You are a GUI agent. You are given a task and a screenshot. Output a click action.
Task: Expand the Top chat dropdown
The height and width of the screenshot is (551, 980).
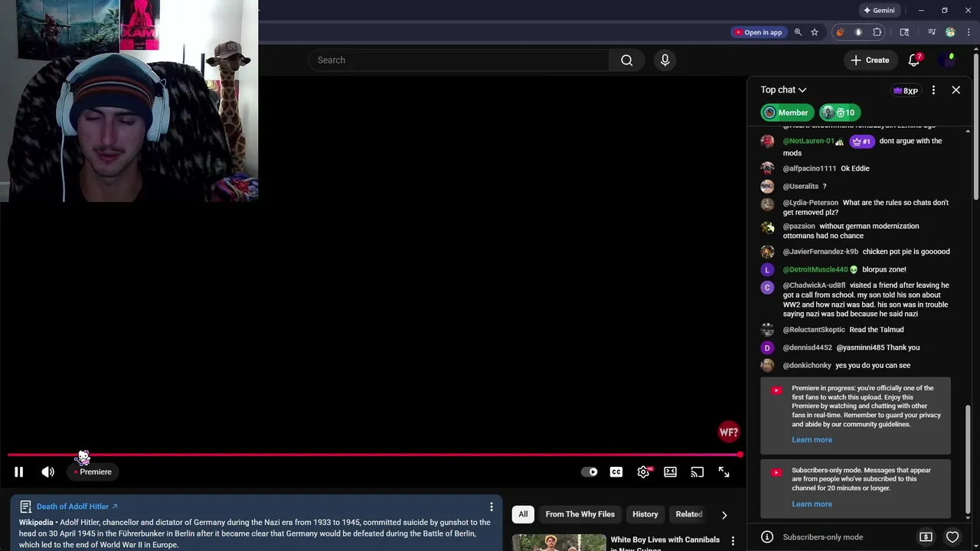(x=783, y=90)
